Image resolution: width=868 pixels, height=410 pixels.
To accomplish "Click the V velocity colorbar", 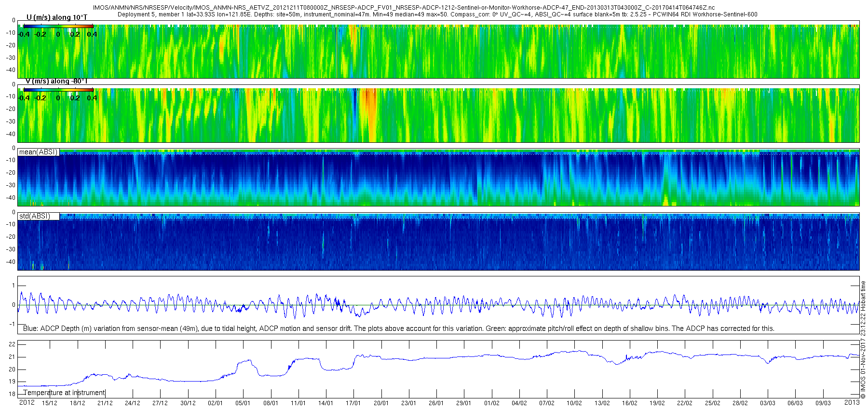I will 58,90.
